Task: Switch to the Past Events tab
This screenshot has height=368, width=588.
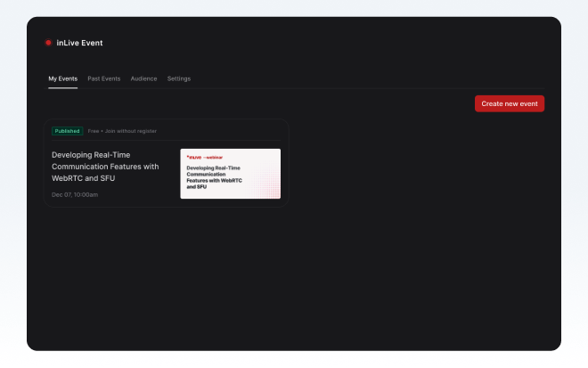Action: (x=104, y=78)
